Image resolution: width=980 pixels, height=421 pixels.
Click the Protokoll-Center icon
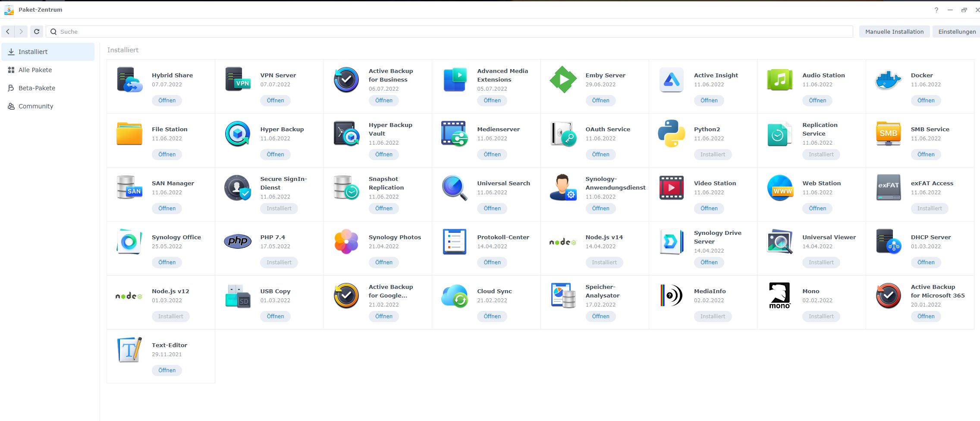click(x=455, y=241)
